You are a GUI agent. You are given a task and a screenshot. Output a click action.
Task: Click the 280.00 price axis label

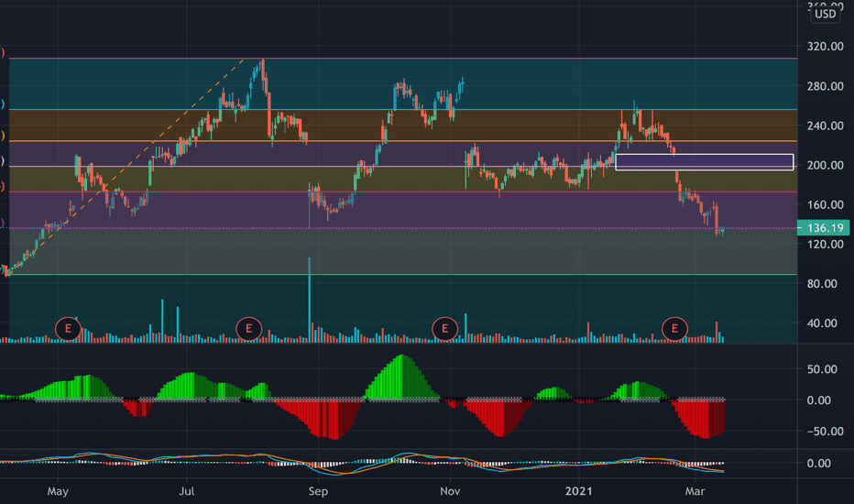pyautogui.click(x=825, y=86)
